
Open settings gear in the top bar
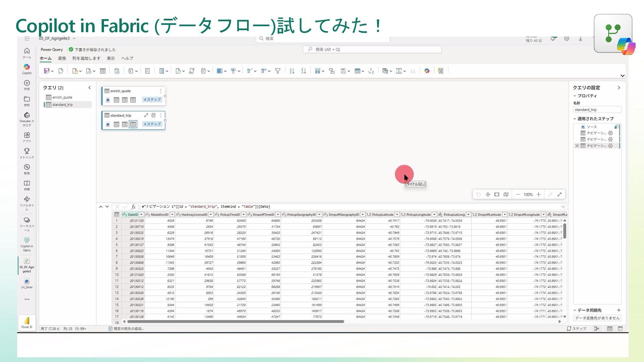click(x=567, y=39)
